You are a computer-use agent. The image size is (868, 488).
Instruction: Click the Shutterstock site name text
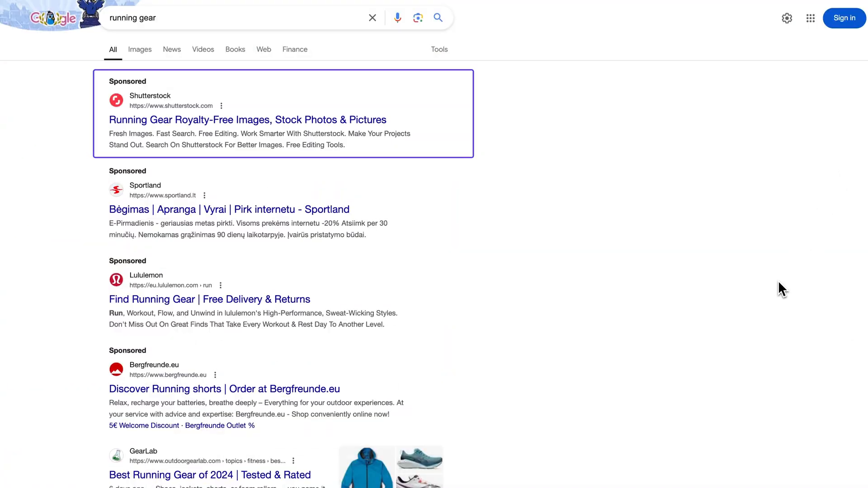tap(150, 96)
